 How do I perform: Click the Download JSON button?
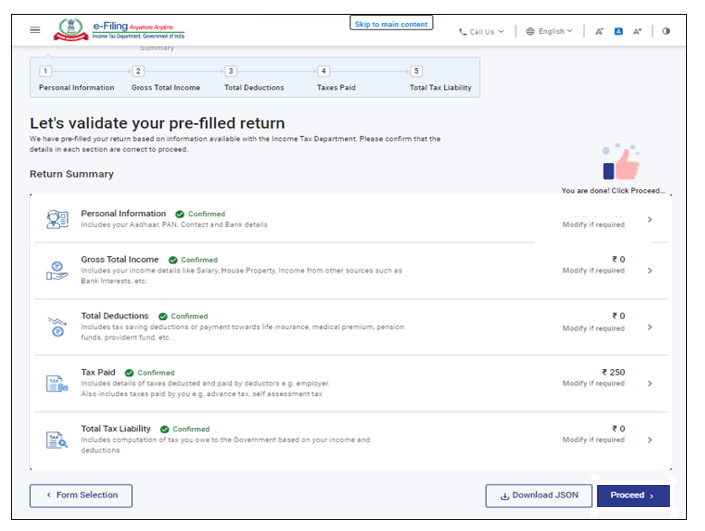(538, 495)
